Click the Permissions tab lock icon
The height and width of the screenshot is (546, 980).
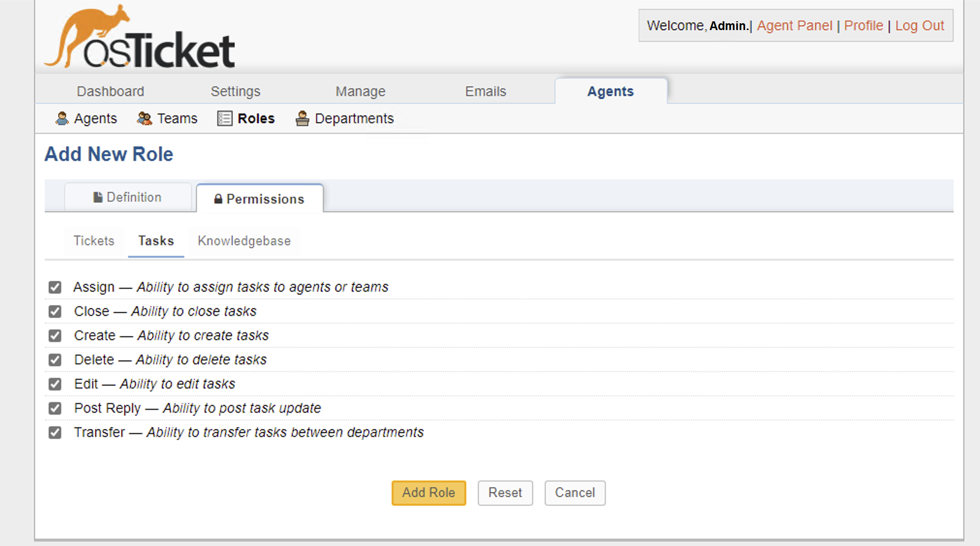click(x=218, y=199)
